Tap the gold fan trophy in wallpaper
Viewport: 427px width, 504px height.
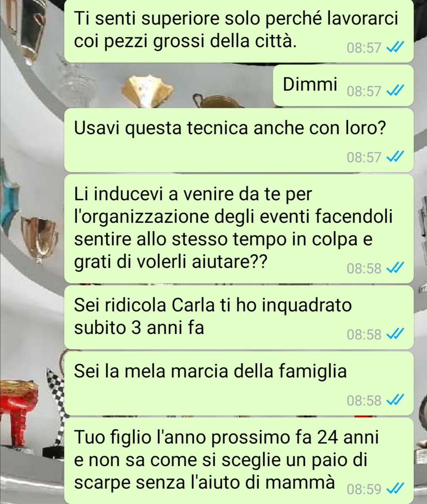(147, 92)
